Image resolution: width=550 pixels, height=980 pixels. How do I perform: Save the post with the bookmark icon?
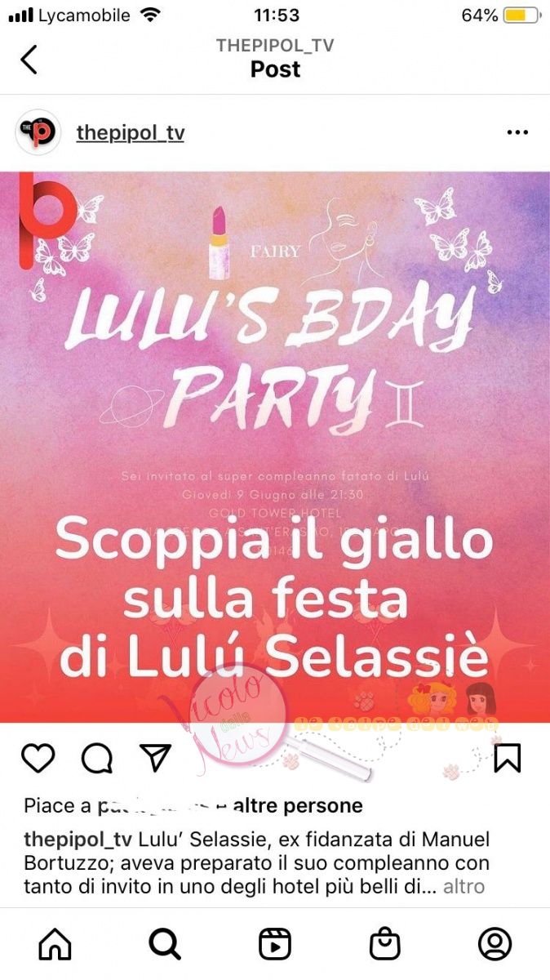pos(507,759)
